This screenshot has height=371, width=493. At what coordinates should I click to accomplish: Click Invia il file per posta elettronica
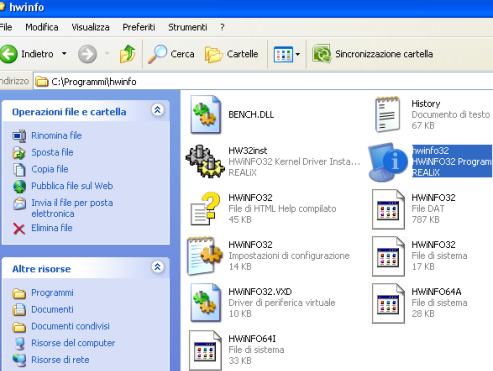[72, 208]
